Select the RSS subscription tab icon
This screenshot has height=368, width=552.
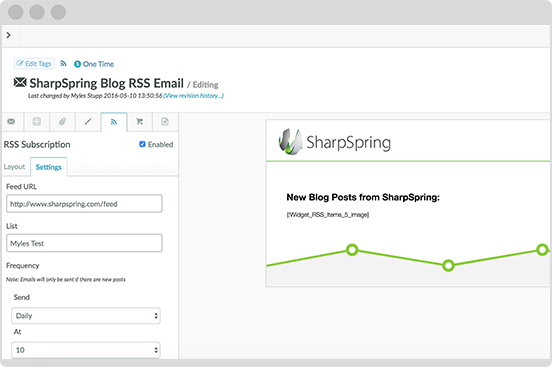tap(114, 122)
